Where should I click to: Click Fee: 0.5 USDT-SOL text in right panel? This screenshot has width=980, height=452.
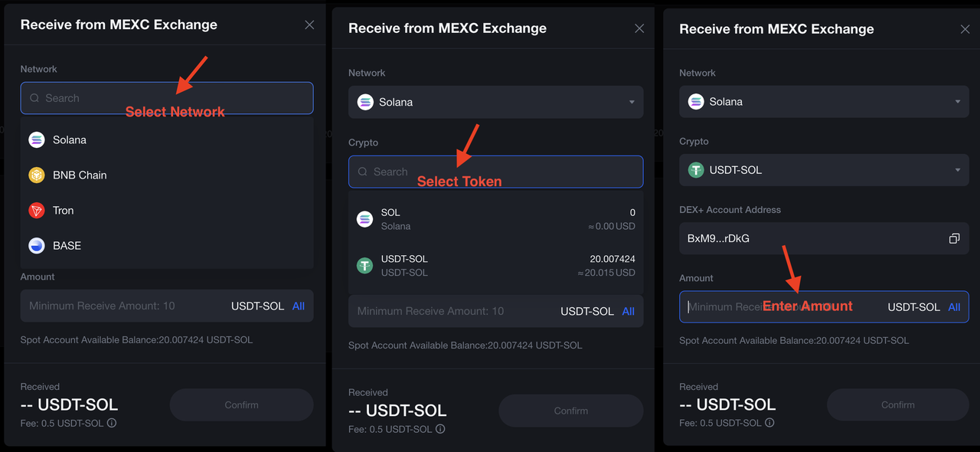[x=720, y=423]
